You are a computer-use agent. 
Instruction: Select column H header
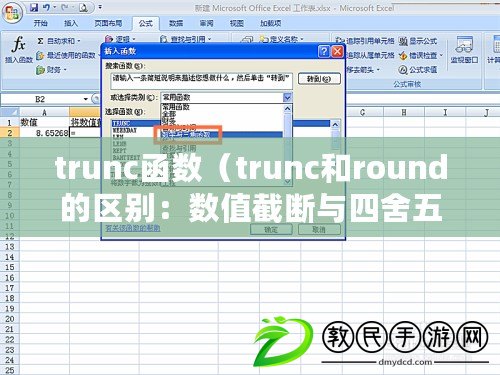pyautogui.click(x=404, y=112)
